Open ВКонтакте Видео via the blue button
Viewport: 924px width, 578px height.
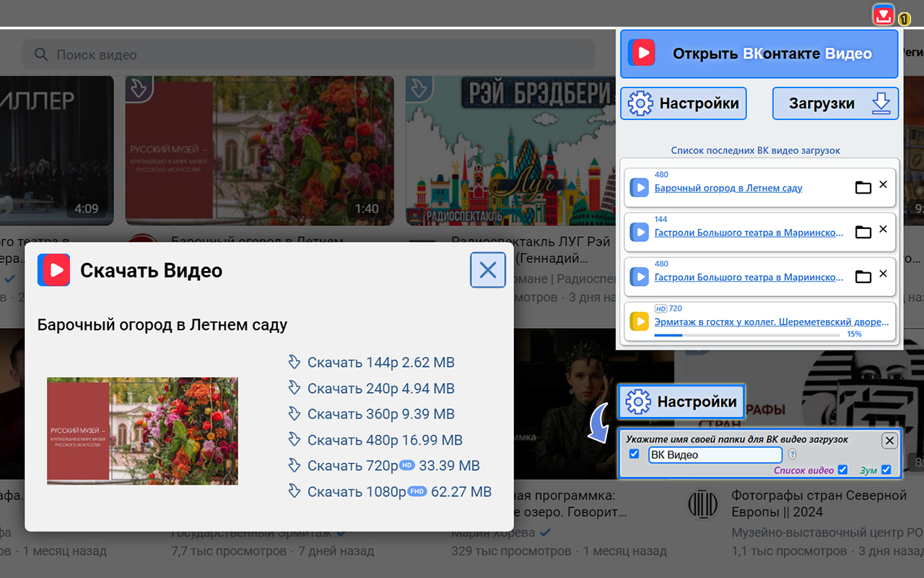(759, 53)
